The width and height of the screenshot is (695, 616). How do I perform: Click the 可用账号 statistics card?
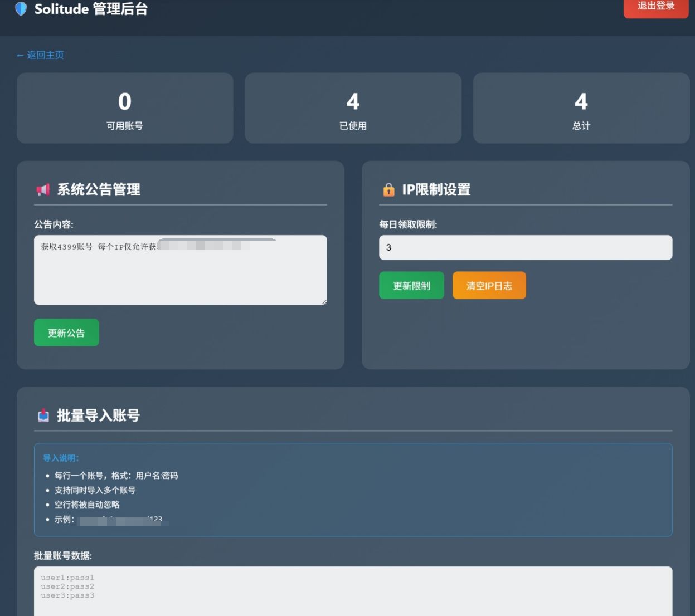coord(125,108)
